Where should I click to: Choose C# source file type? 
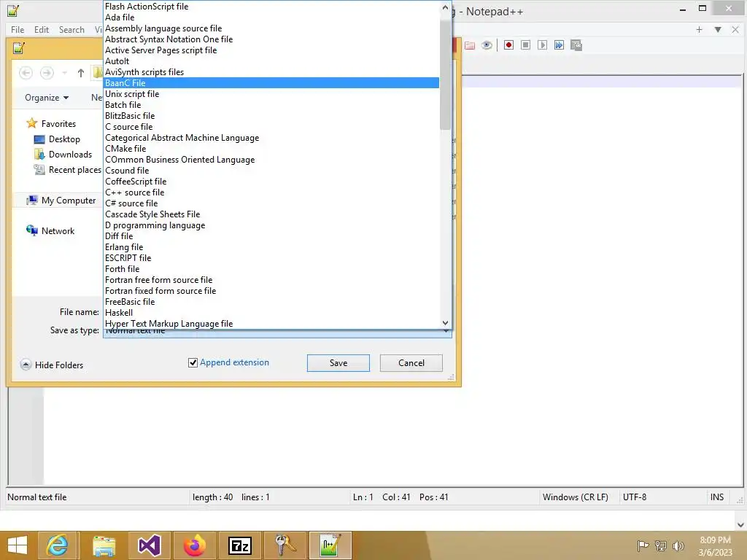(271, 203)
